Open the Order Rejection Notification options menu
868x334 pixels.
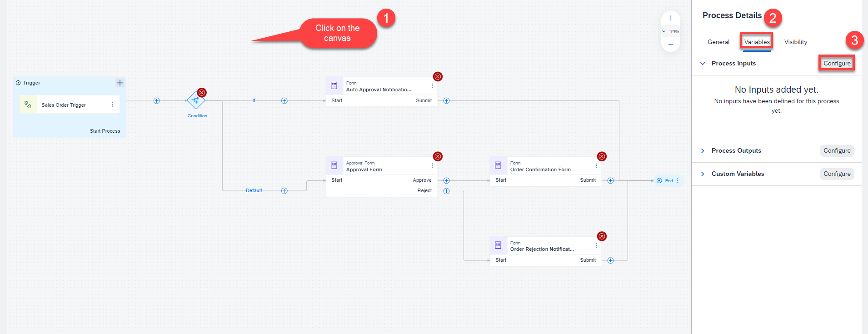596,245
